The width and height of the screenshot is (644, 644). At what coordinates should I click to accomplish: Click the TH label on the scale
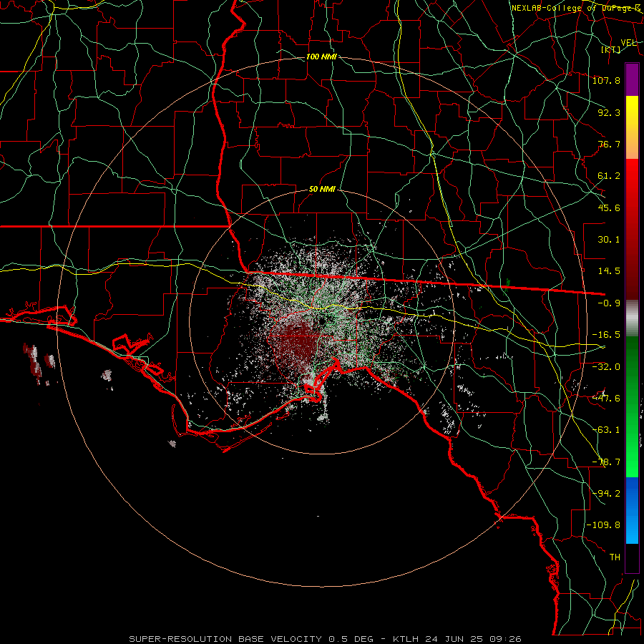point(615,557)
